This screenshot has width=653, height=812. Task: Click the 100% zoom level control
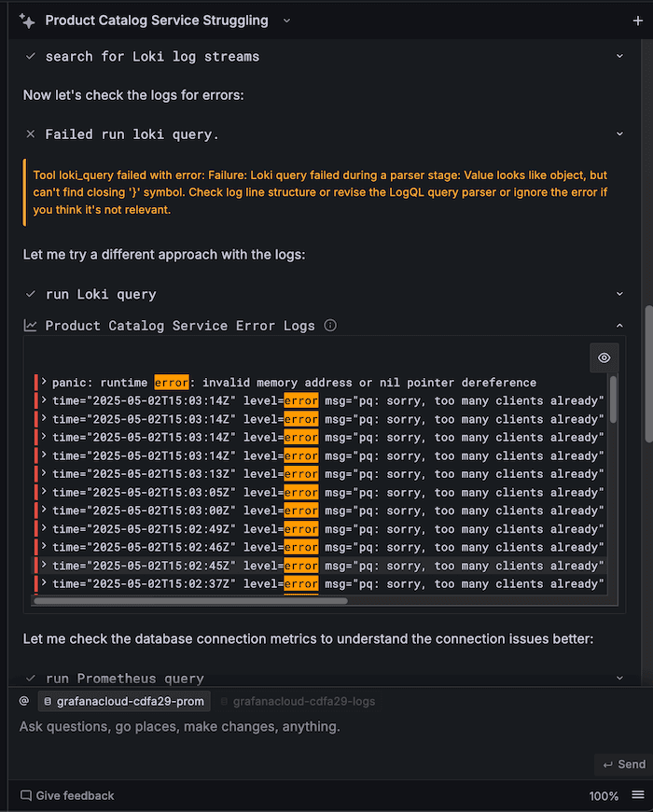[x=604, y=795]
